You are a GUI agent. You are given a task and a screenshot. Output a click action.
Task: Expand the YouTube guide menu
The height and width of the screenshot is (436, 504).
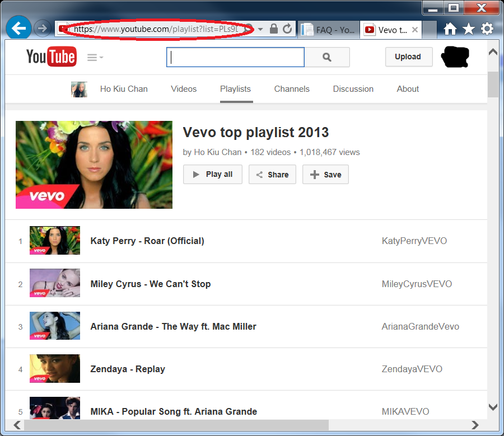pyautogui.click(x=95, y=58)
